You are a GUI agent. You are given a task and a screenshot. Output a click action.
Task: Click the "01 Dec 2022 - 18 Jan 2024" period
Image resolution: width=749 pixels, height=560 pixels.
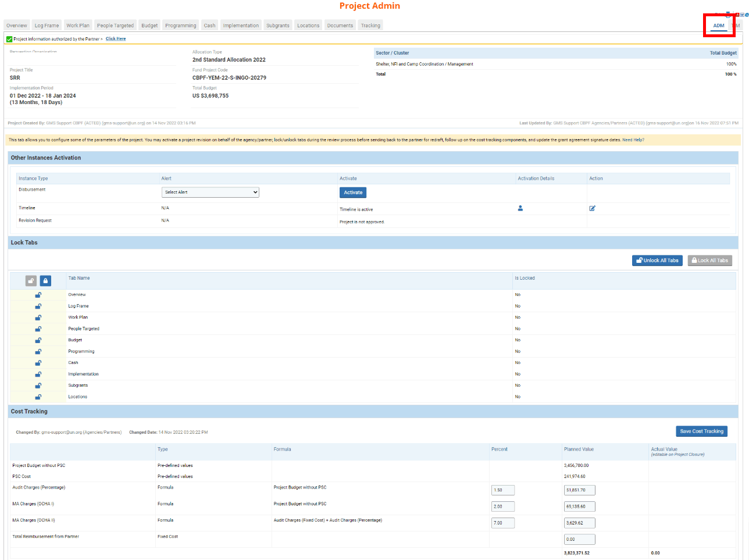coord(43,95)
